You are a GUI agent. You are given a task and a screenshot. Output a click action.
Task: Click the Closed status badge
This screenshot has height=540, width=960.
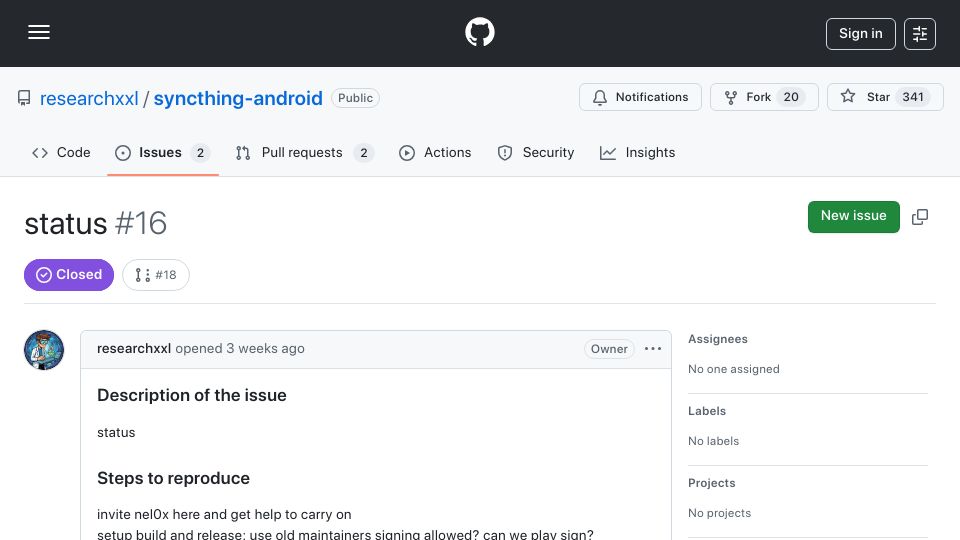69,275
